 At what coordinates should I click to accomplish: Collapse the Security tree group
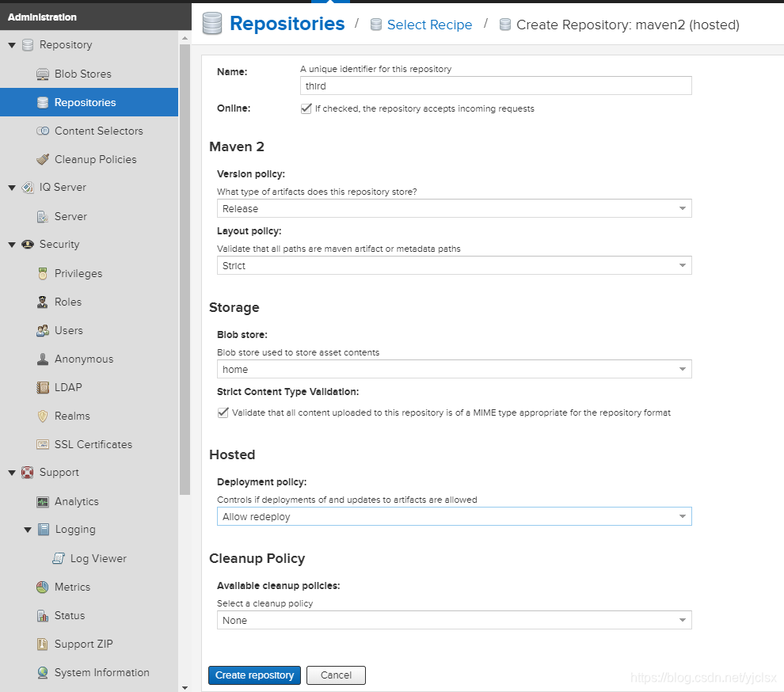click(12, 245)
